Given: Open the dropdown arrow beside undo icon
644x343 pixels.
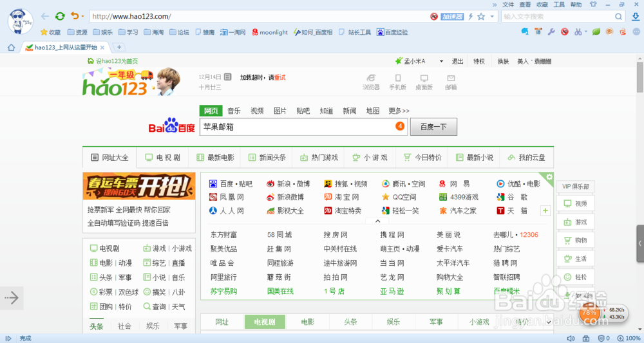Looking at the screenshot, I should (82, 17).
